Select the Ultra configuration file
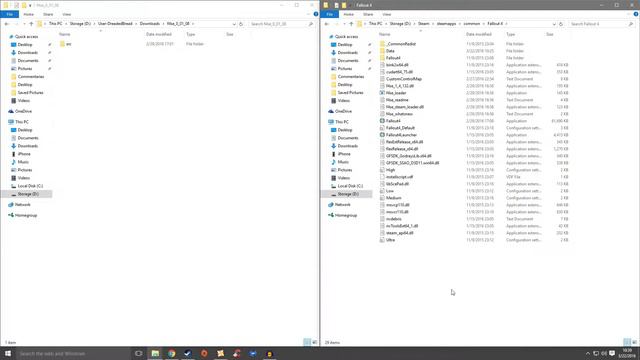The image size is (640, 360). click(390, 240)
